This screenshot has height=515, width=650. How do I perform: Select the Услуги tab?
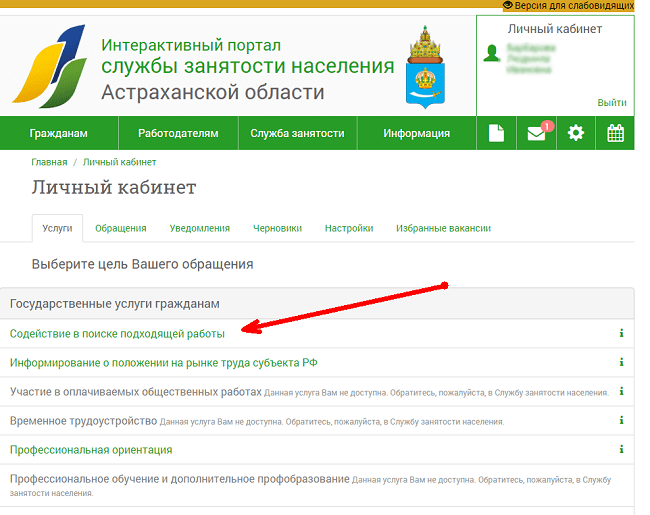pyautogui.click(x=57, y=228)
